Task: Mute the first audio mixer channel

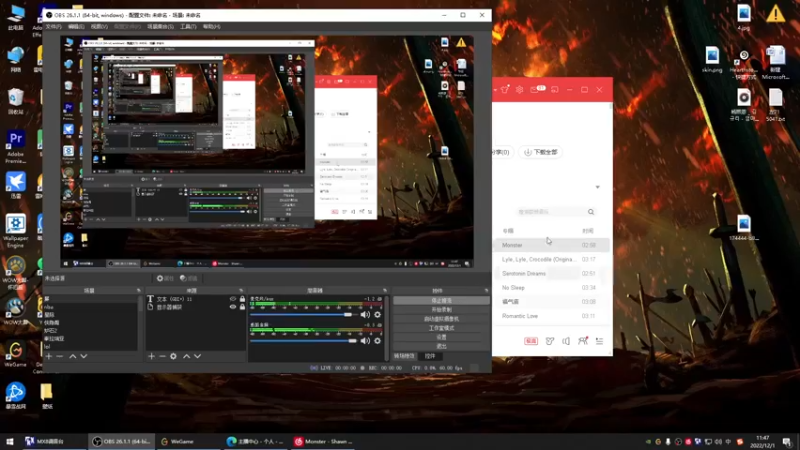Action: (365, 315)
